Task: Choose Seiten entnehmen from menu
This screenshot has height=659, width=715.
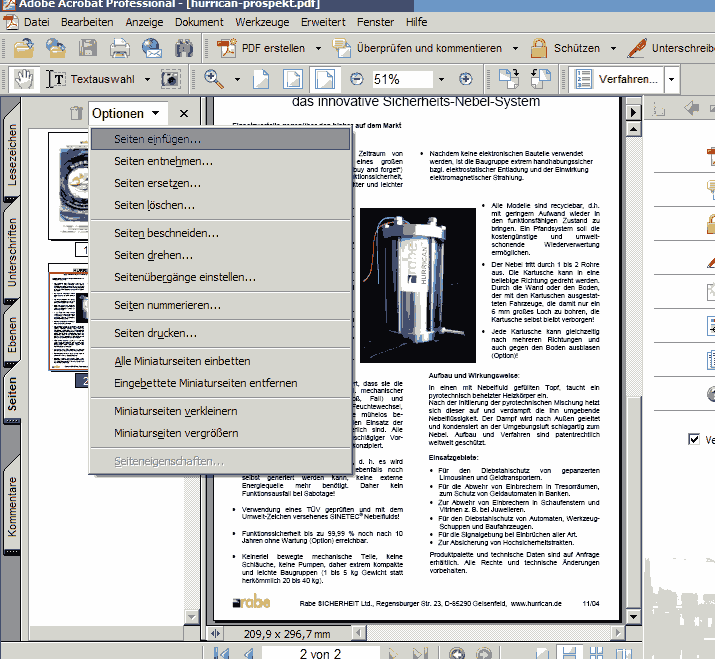Action: coord(220,161)
